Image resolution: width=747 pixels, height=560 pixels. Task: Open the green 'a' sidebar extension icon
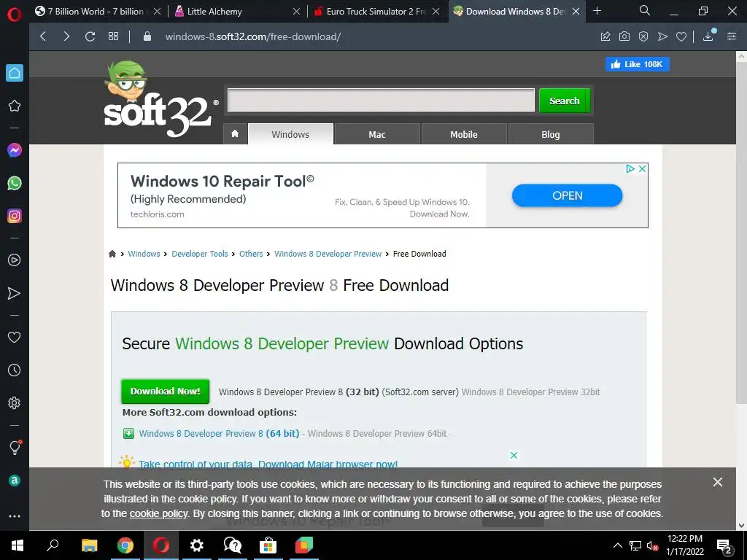[x=15, y=480]
